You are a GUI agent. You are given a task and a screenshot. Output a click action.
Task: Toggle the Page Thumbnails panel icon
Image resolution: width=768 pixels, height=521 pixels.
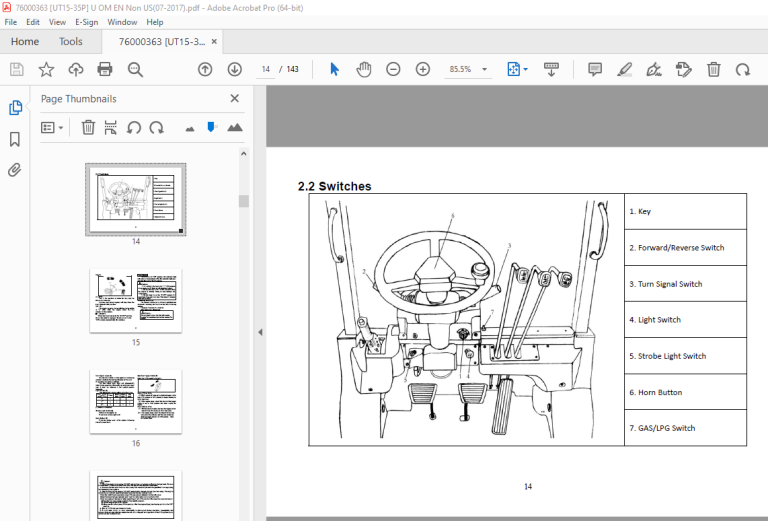pos(15,107)
